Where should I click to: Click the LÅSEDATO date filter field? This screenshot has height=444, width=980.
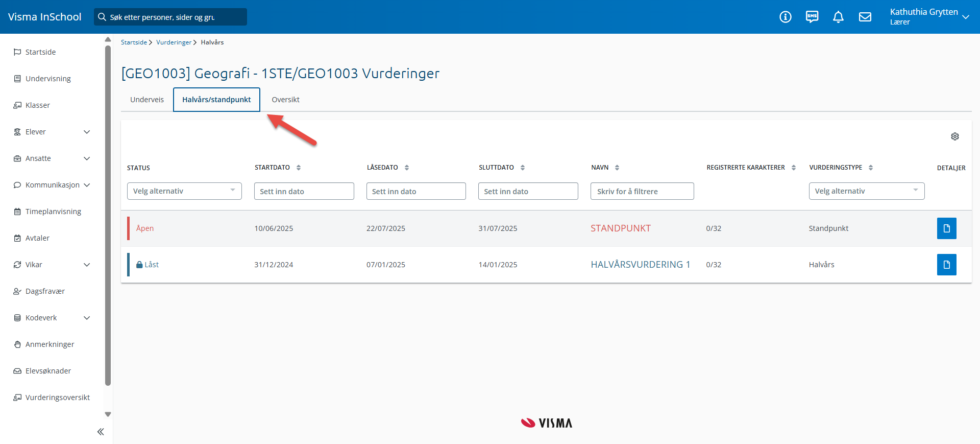point(416,191)
